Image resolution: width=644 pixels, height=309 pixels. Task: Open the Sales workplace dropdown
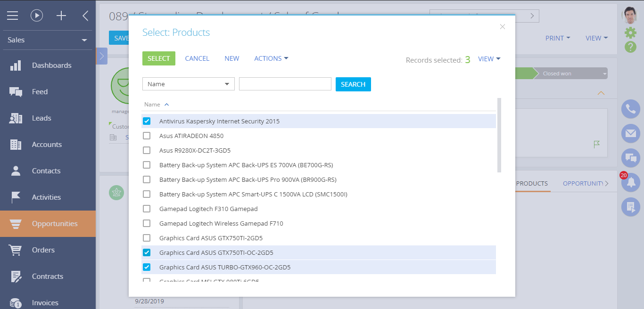point(48,40)
